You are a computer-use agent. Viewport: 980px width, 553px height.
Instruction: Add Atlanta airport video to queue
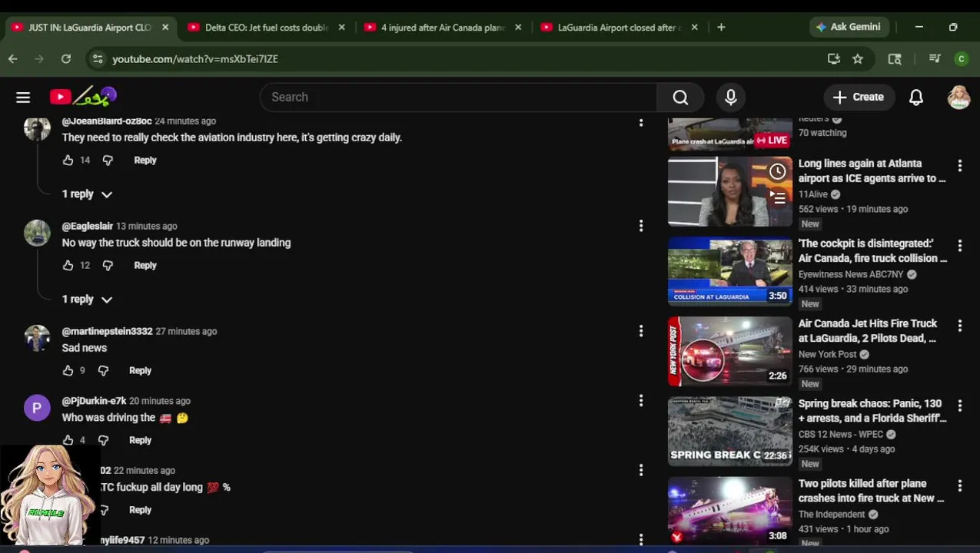point(777,198)
